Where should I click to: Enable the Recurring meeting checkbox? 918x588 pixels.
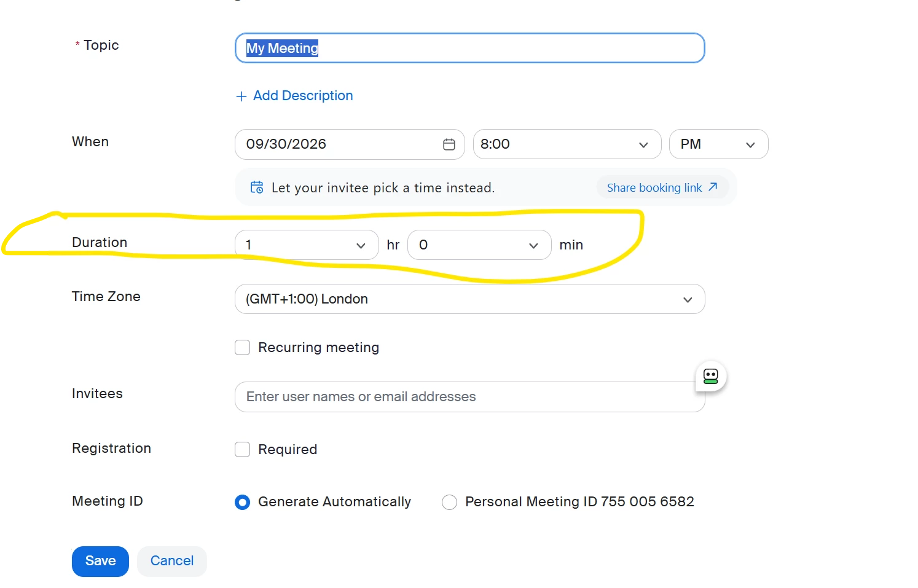(243, 348)
